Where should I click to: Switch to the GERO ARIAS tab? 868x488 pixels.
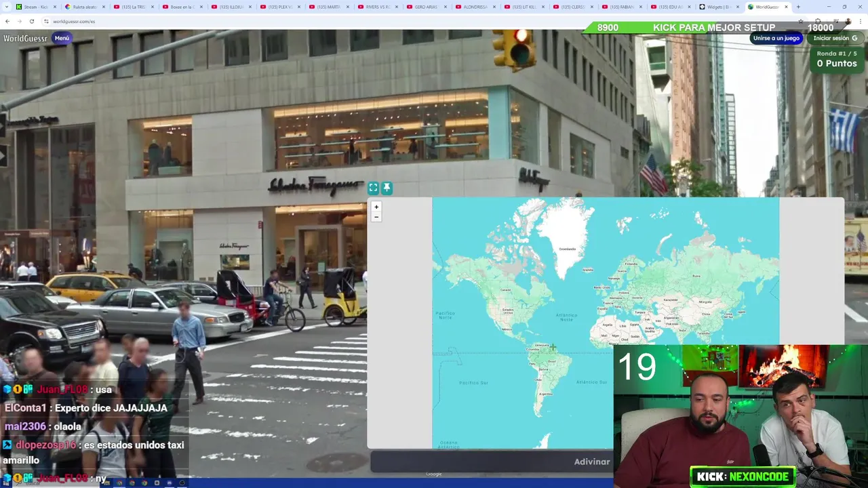tap(426, 7)
